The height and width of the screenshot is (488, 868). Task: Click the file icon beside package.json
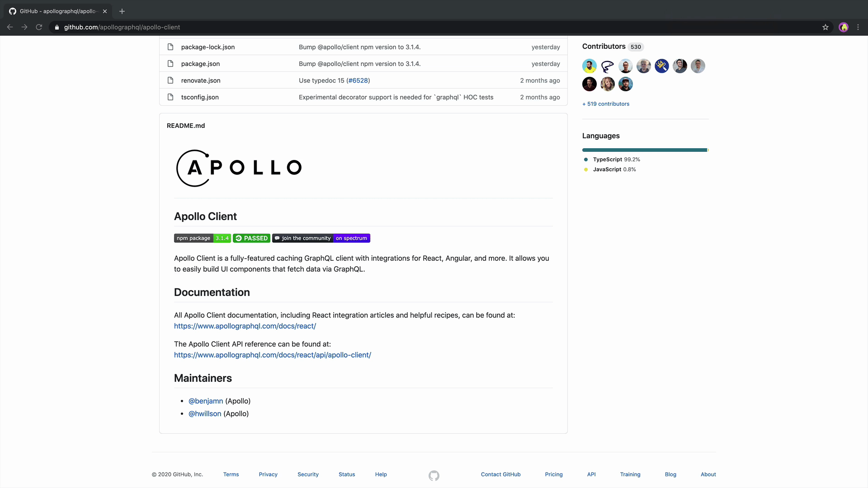pos(170,64)
